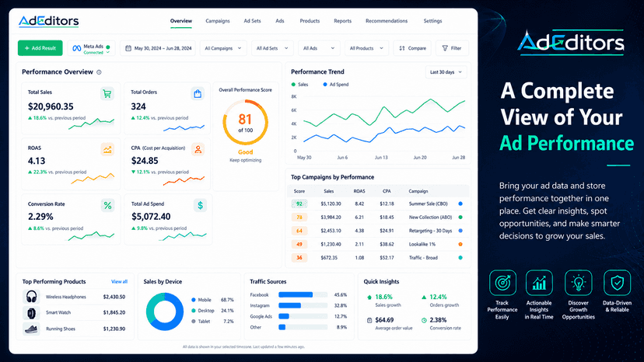Click the Add Result button
This screenshot has width=644, height=362.
click(x=40, y=48)
